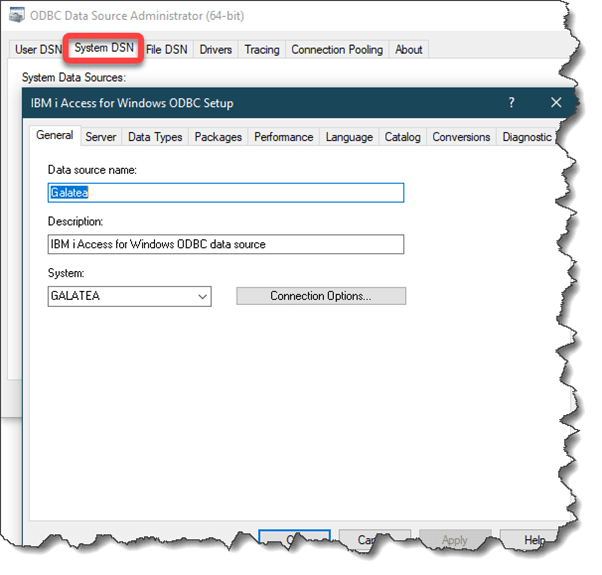The height and width of the screenshot is (575, 602).
Task: Switch to the System DSN tab
Action: pos(104,48)
